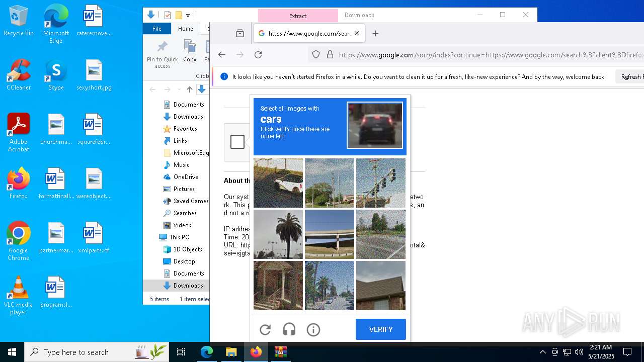Open Recycle Bin desktop icon
The height and width of the screenshot is (362, 644).
pos(19,21)
